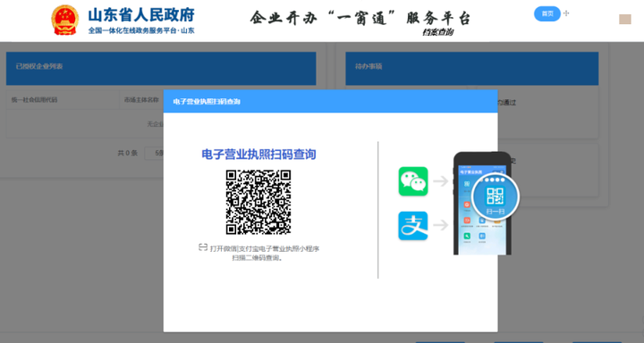
Task: Click the small icon beside 首页 button
Action: [x=566, y=13]
